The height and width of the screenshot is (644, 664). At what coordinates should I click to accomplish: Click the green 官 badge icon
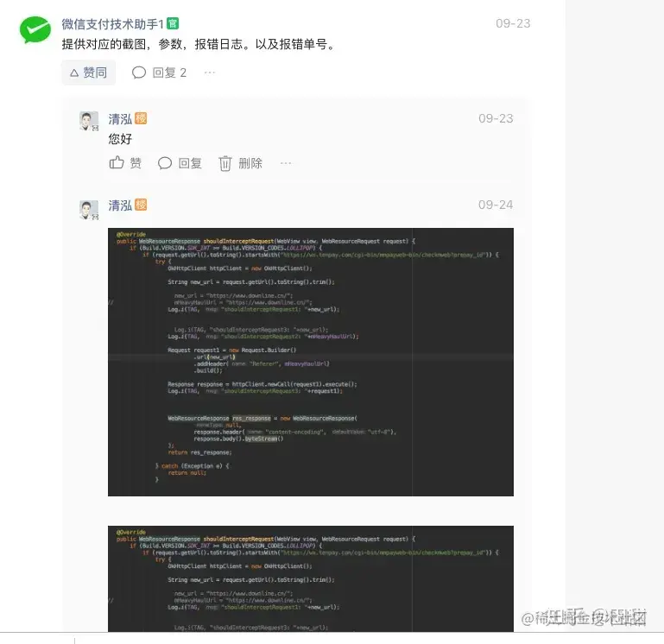pyautogui.click(x=173, y=23)
